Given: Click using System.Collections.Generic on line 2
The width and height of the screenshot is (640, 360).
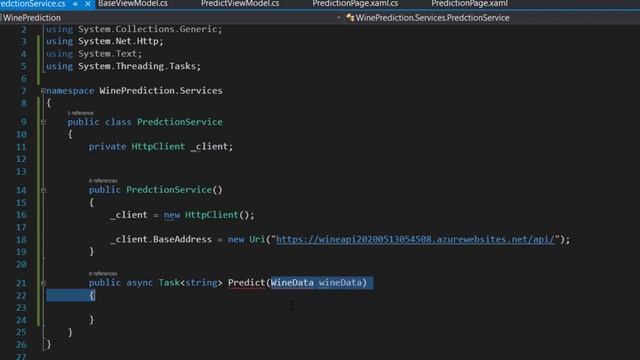Looking at the screenshot, I should 134,29.
